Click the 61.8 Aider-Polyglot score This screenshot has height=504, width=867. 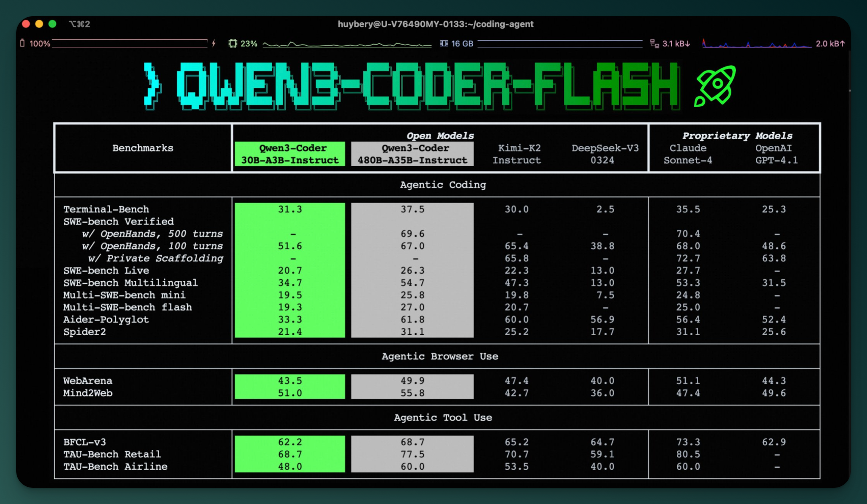412,319
